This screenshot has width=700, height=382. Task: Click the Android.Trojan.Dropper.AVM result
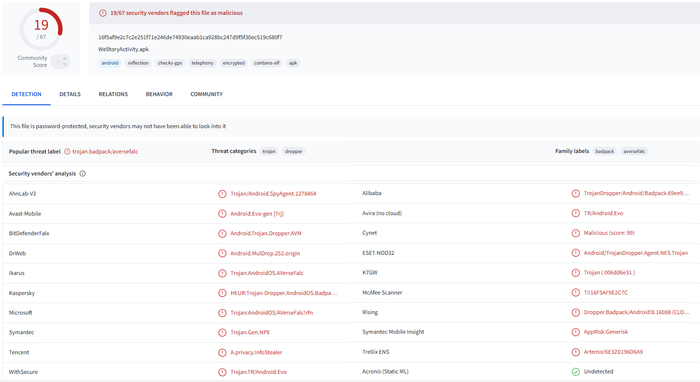266,233
